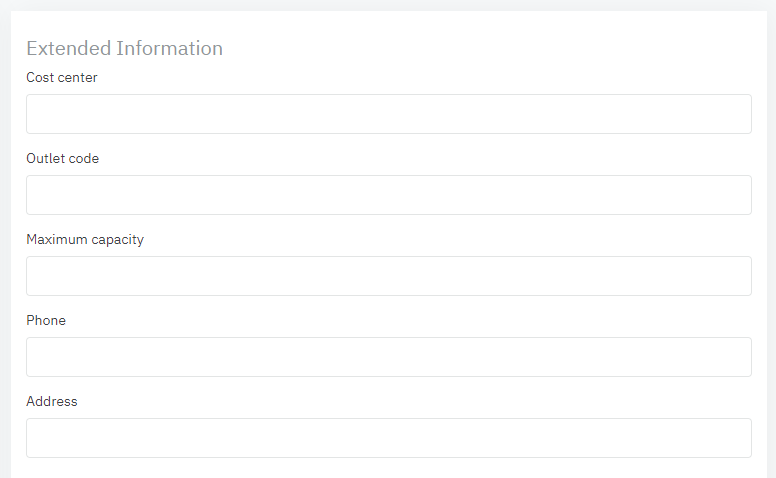Image resolution: width=776 pixels, height=478 pixels.
Task: Activate the box beneath Outlet code label
Action: point(388,195)
